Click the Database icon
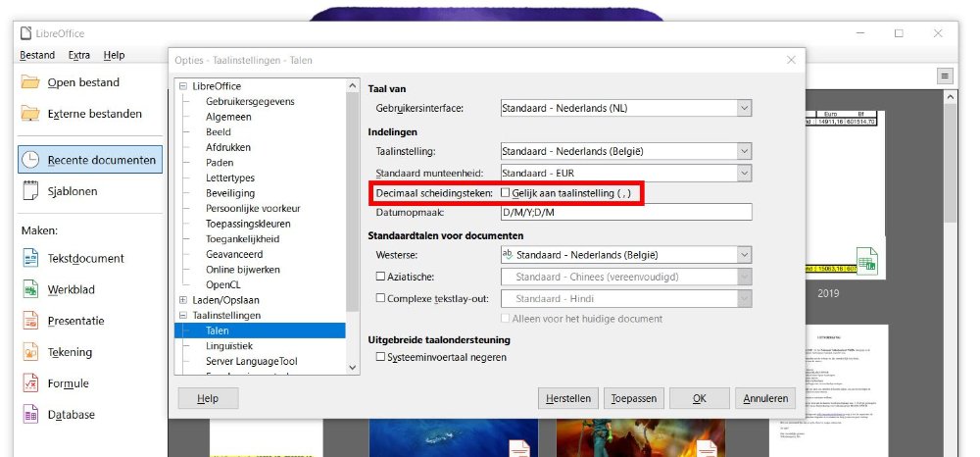The width and height of the screenshot is (980, 457). point(30,415)
